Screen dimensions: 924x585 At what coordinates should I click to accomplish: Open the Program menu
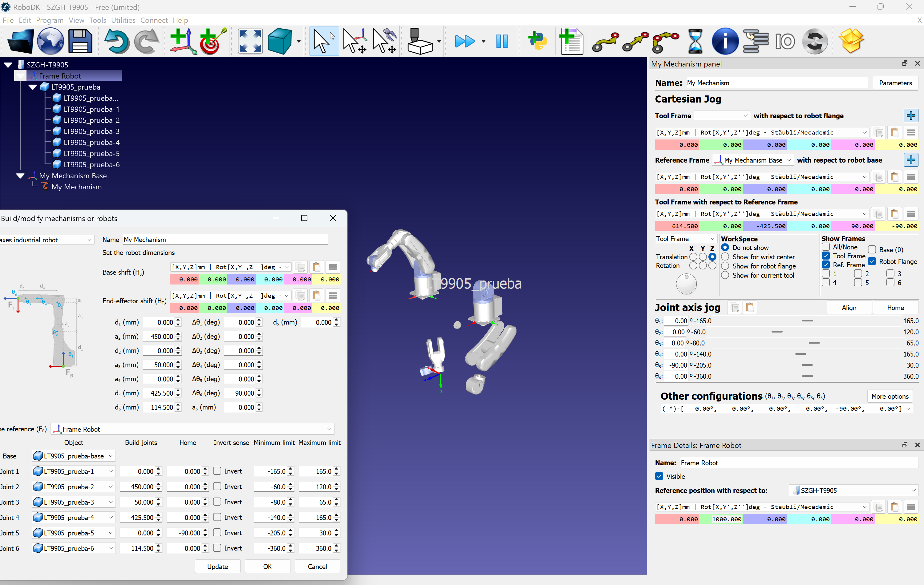click(x=50, y=20)
